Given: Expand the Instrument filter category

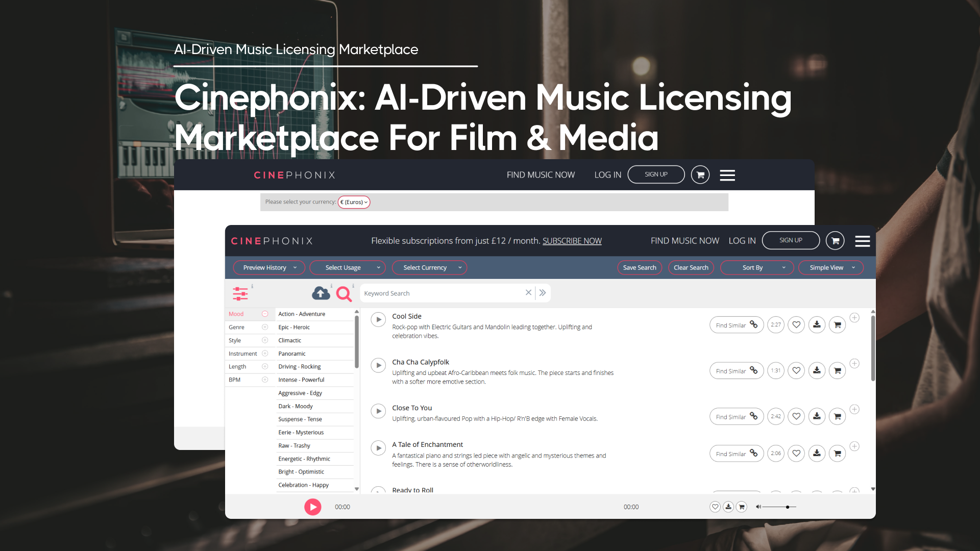Looking at the screenshot, I should click(x=265, y=354).
